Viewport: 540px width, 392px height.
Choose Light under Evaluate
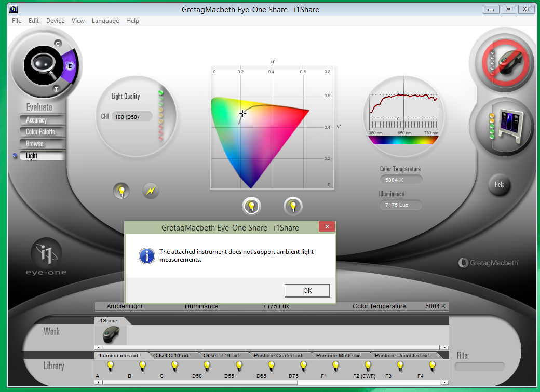click(x=42, y=156)
